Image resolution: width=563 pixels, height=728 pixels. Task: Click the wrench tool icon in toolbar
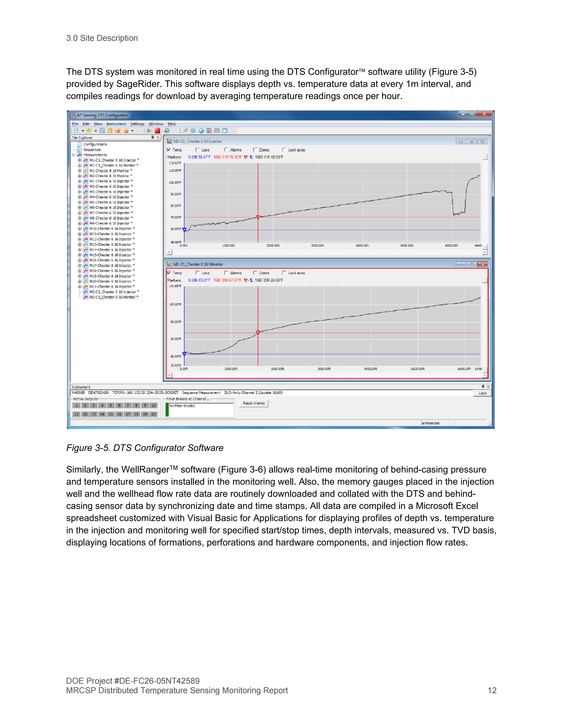pyautogui.click(x=186, y=131)
